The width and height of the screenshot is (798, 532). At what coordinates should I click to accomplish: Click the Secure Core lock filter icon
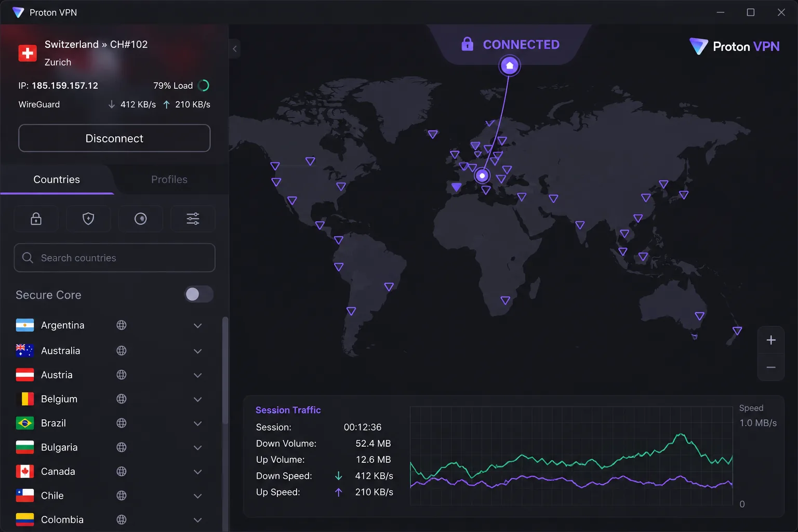pos(36,219)
